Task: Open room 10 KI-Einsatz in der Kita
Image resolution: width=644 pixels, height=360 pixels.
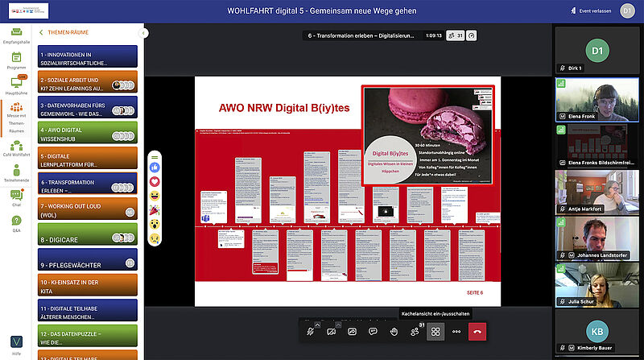Action: point(88,285)
